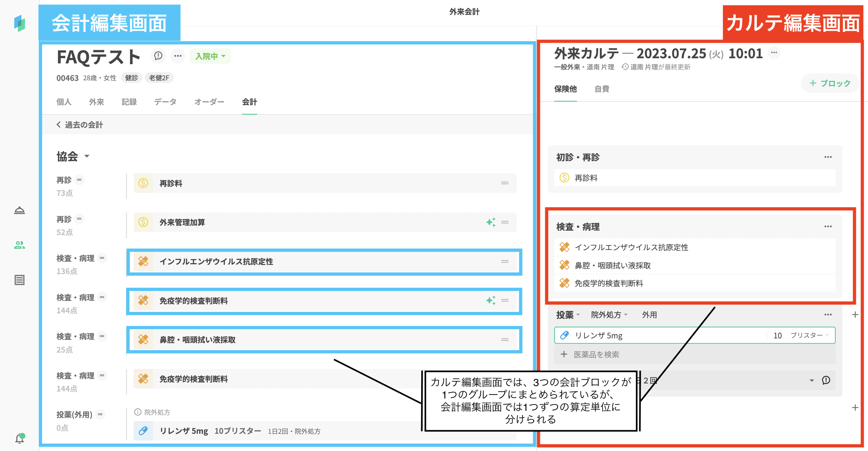Open the more options menu beside patient name
Viewport: 868px width, 451px height.
click(178, 56)
